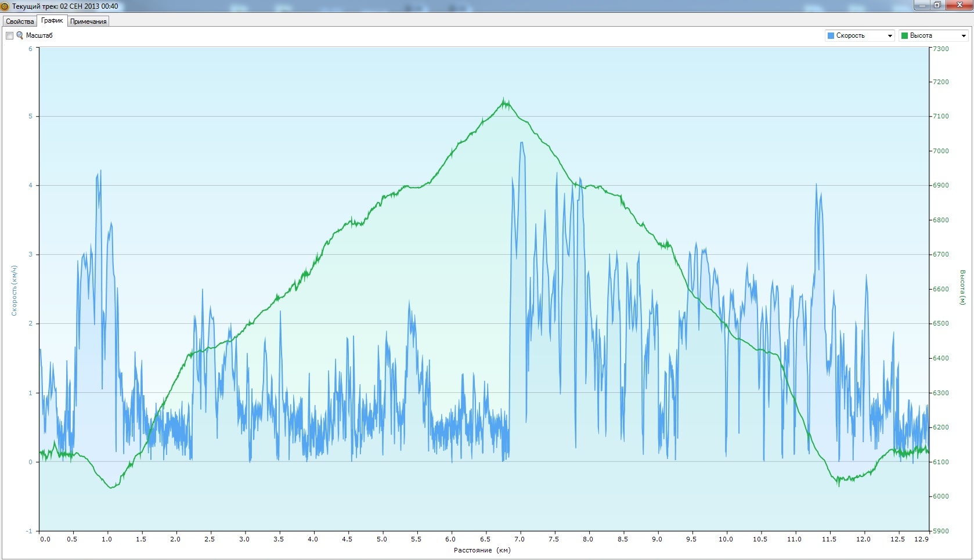Click the elevation peak on the green line
Image resolution: width=974 pixels, height=560 pixels.
tap(504, 101)
